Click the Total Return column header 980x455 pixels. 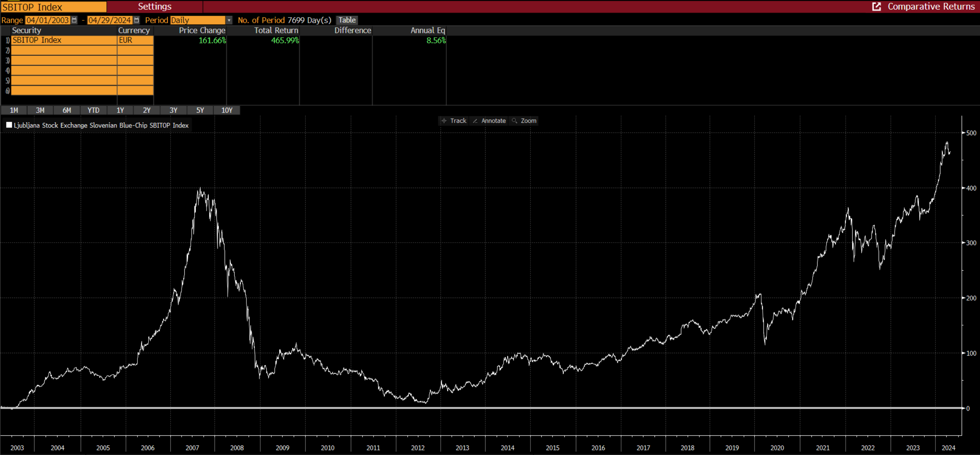[x=276, y=30]
